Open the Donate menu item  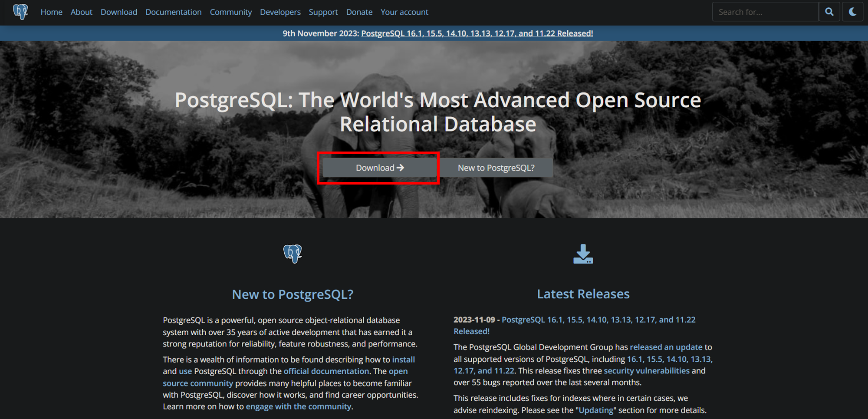click(359, 12)
